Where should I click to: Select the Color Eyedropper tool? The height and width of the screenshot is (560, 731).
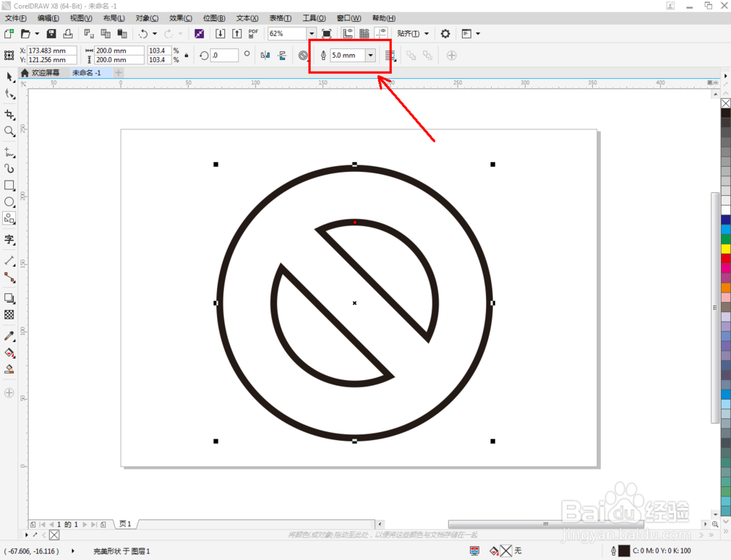tap(10, 336)
